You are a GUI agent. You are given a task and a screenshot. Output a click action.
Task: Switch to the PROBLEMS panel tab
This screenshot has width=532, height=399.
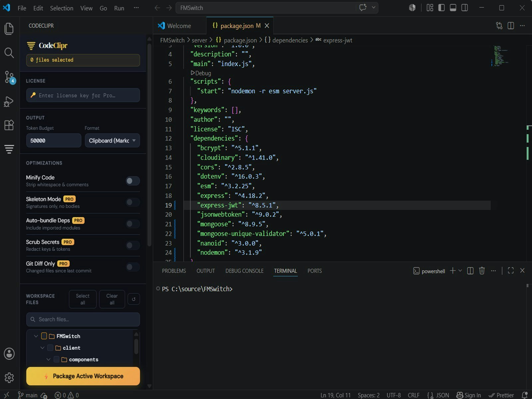point(174,271)
